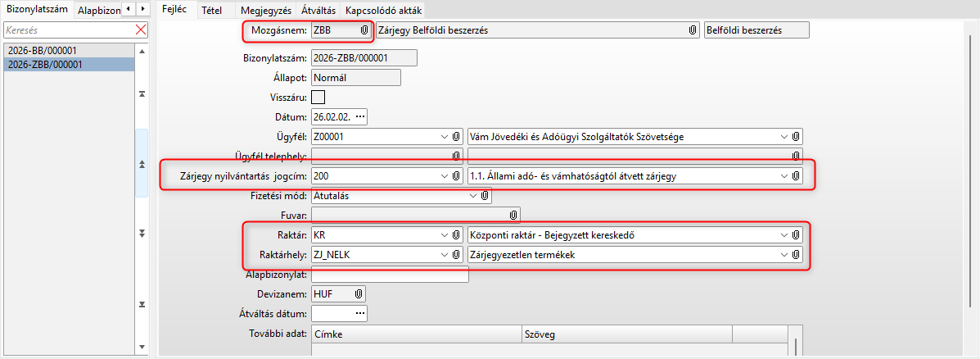This screenshot has height=359, width=980.
Task: Click the Alapbizonylat input field
Action: tap(390, 274)
